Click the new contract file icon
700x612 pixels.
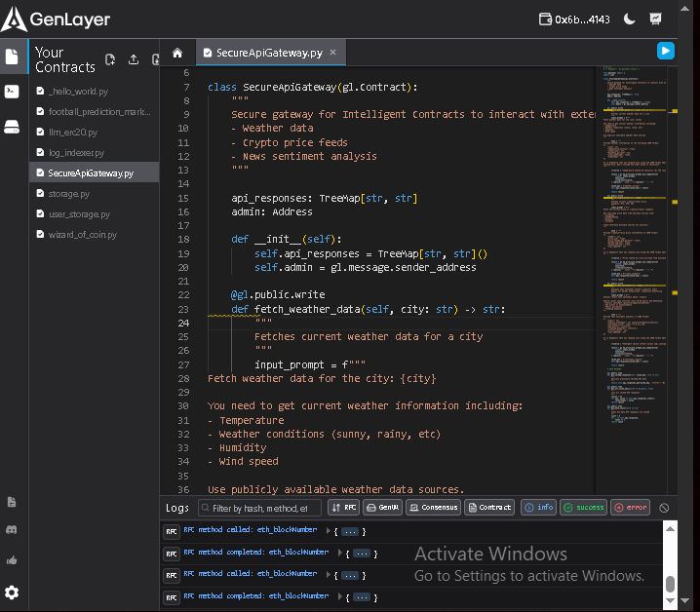[x=110, y=59]
